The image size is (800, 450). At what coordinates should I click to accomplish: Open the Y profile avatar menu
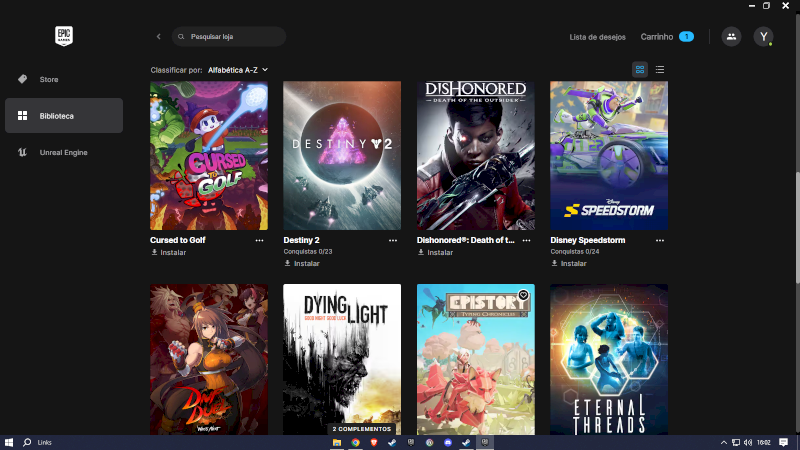[763, 37]
